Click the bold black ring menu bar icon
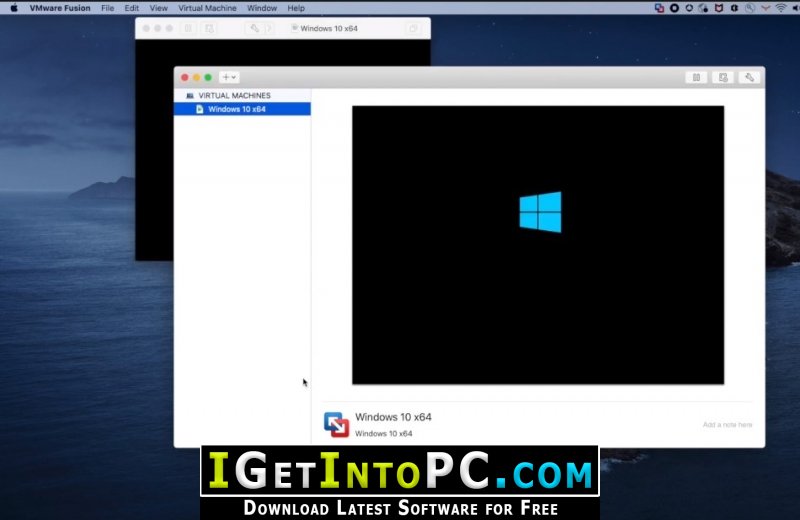 [674, 8]
